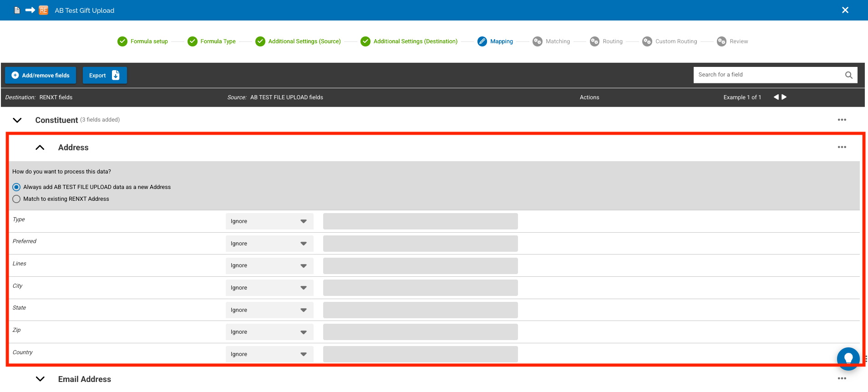Click the Export button
The width and height of the screenshot is (868, 392).
(105, 76)
